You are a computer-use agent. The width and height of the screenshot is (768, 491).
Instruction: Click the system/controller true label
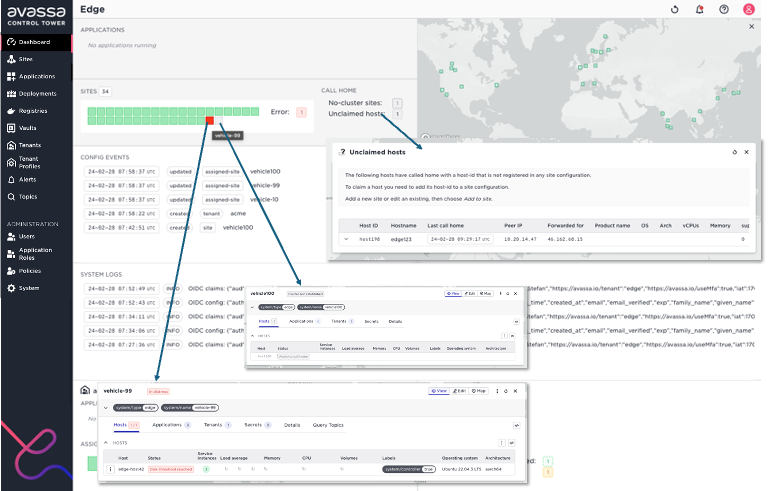pyautogui.click(x=409, y=469)
